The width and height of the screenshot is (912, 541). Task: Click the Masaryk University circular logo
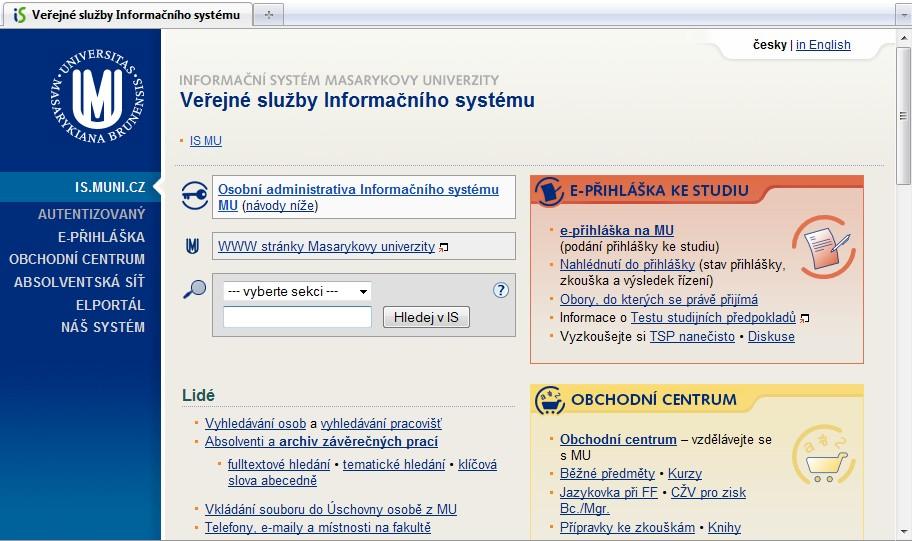pyautogui.click(x=97, y=96)
